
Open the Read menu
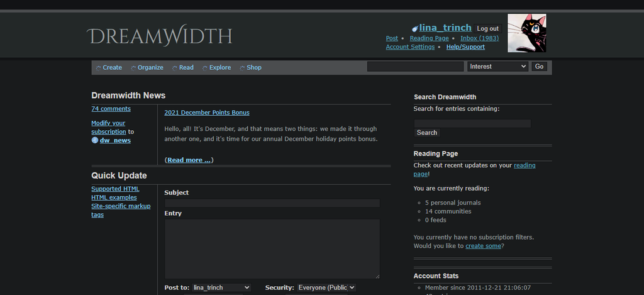pyautogui.click(x=186, y=67)
